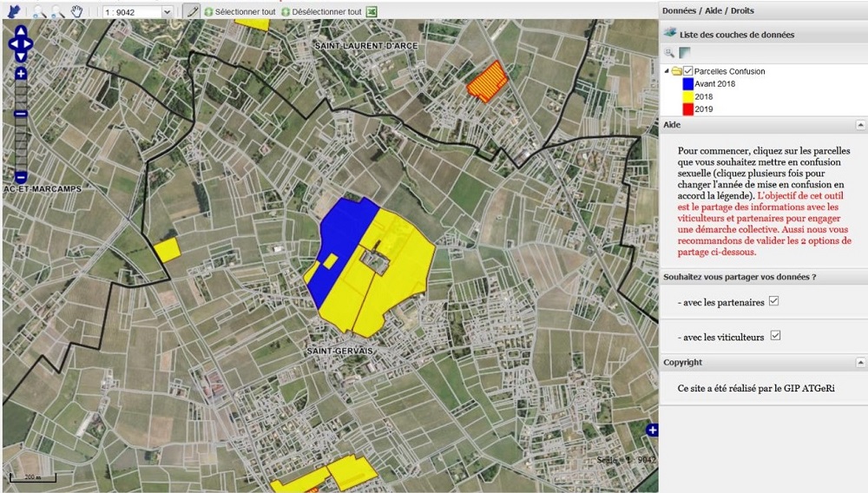The height and width of the screenshot is (493, 868).
Task: Click 'Ce site a été réalisé par le GIP ATGeRi'
Action: [756, 389]
